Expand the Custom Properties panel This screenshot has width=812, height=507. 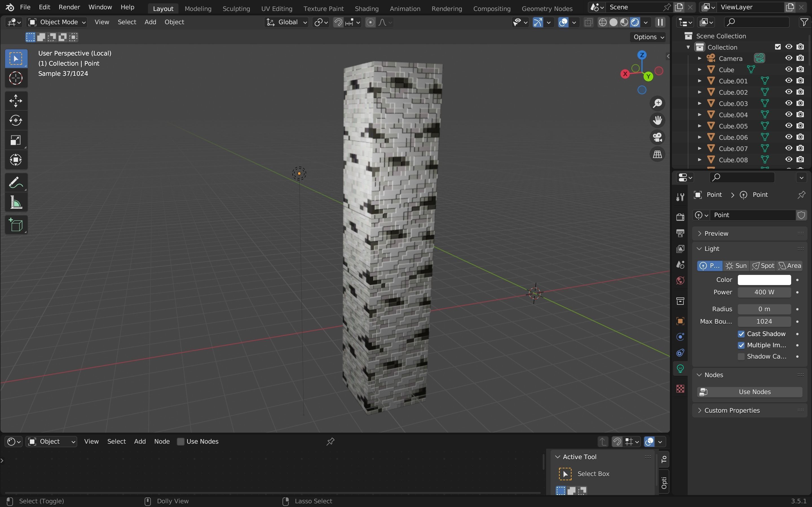click(x=731, y=410)
